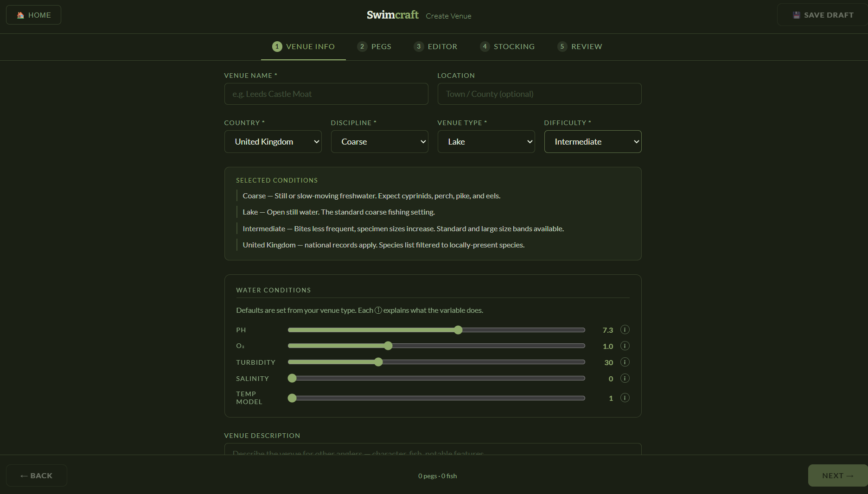This screenshot has width=868, height=494.
Task: Open the Country dropdown
Action: click(273, 142)
